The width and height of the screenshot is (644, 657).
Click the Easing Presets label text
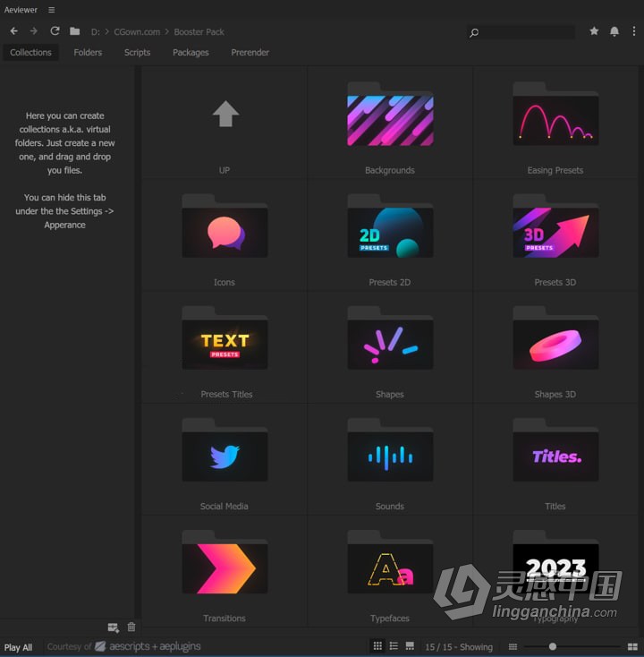(x=555, y=171)
